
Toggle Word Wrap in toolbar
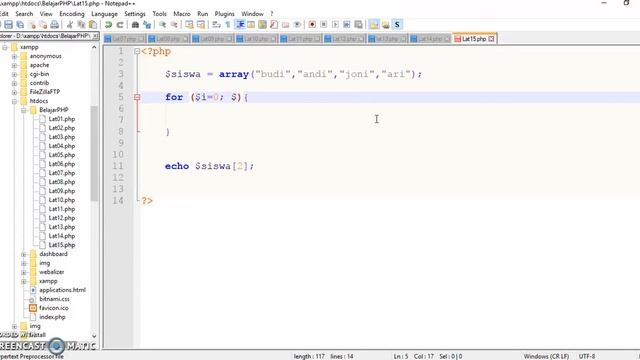coord(216,24)
